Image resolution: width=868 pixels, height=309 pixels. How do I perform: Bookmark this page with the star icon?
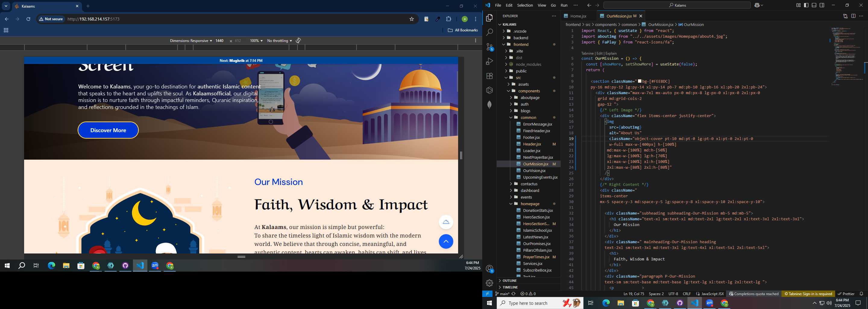click(411, 19)
